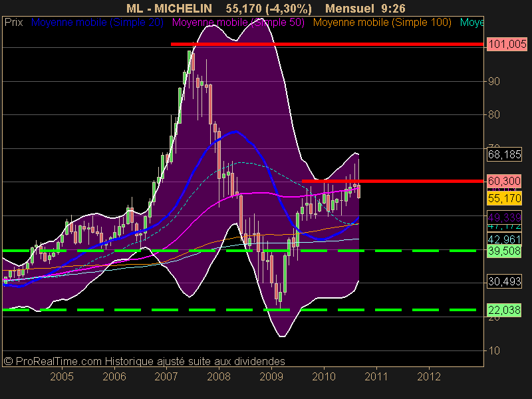This screenshot has width=532, height=399.
Task: Click the 9:26 time in the header
Action: [x=393, y=8]
